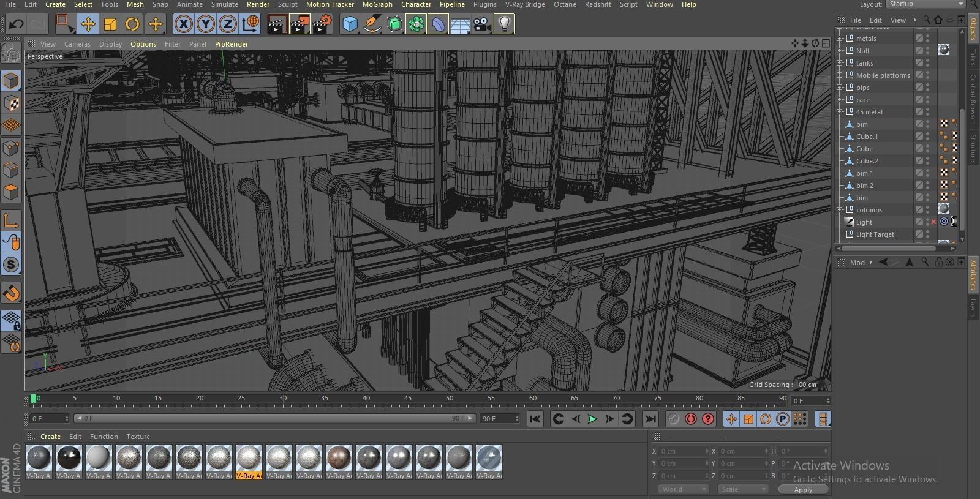Switch to Polygons mode
Screen dimensions: 980x499
coord(12,192)
